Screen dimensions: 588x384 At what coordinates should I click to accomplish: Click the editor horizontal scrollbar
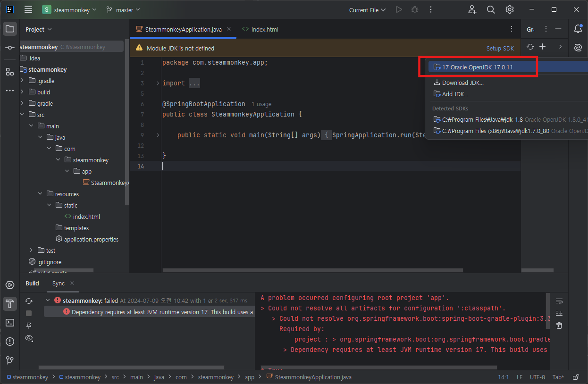[312, 270]
